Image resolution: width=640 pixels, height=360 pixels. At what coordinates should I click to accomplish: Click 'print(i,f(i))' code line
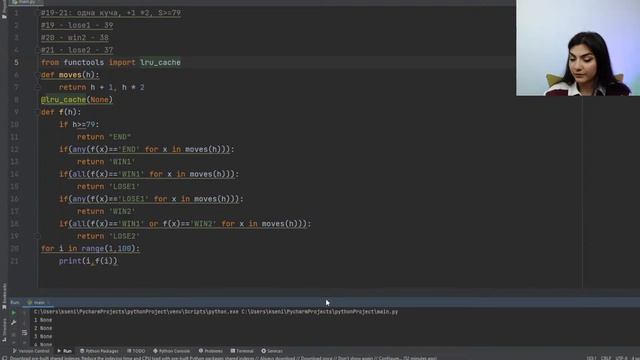[88, 261]
